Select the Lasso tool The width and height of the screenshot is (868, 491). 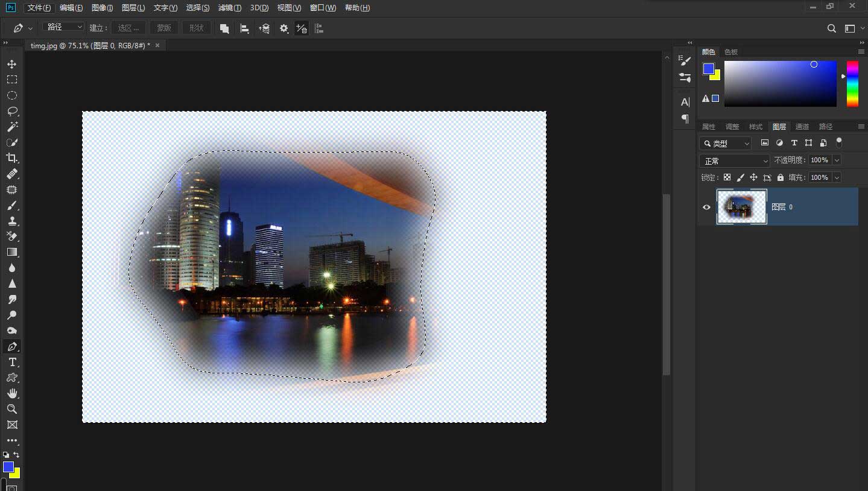click(x=11, y=111)
